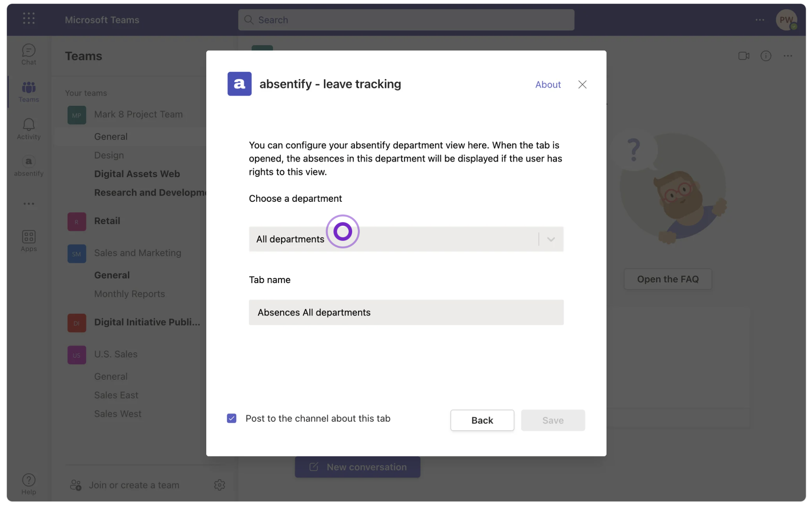Select the Teams icon in sidebar
The image size is (812, 506).
click(x=28, y=92)
